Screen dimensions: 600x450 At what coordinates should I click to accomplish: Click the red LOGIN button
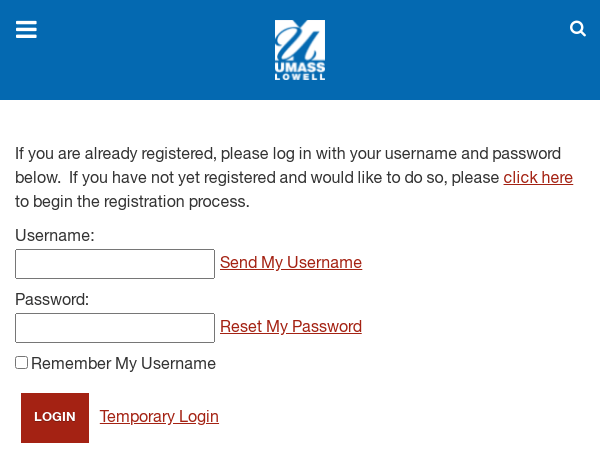pos(55,417)
